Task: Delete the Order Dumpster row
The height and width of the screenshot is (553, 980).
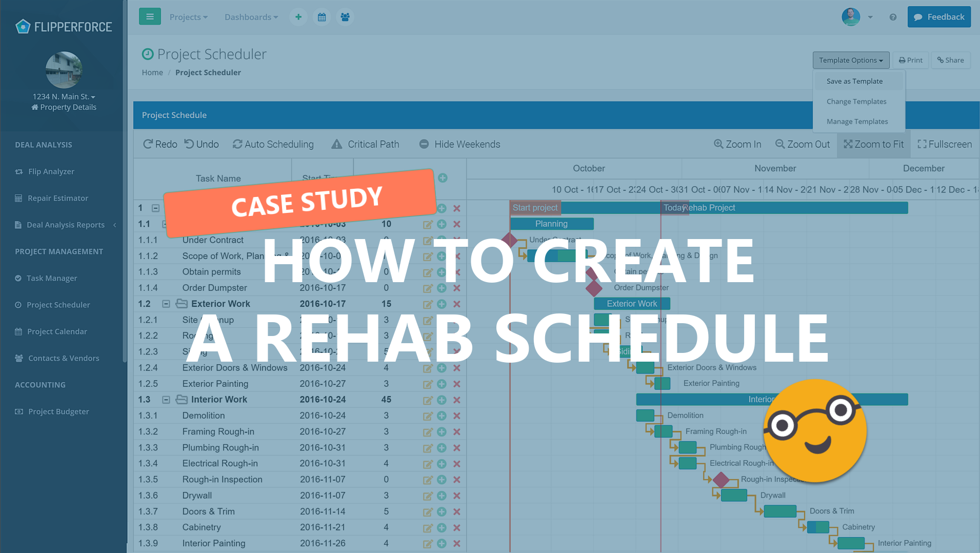Action: click(456, 288)
